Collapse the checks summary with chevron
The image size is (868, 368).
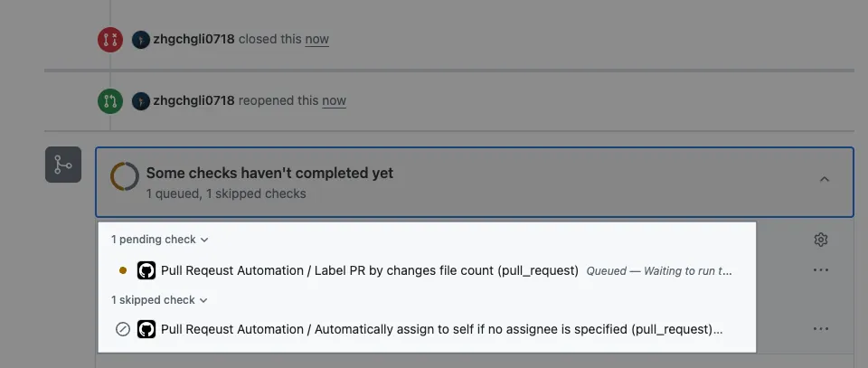(825, 179)
